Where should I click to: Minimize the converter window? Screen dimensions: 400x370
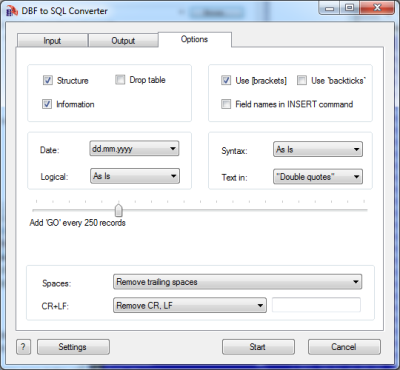point(329,8)
